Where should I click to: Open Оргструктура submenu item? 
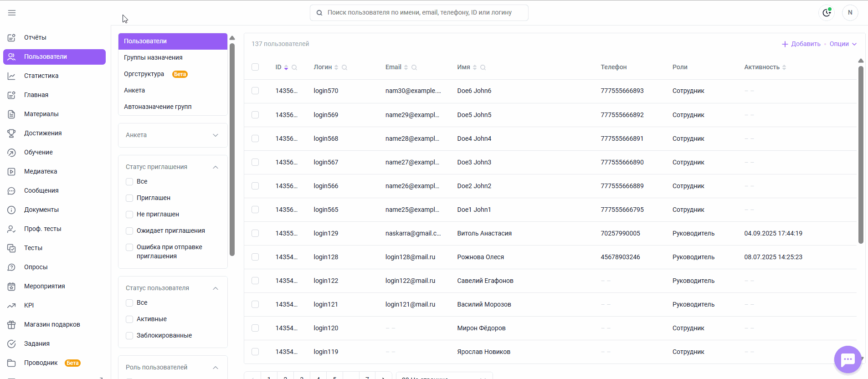click(x=173, y=74)
